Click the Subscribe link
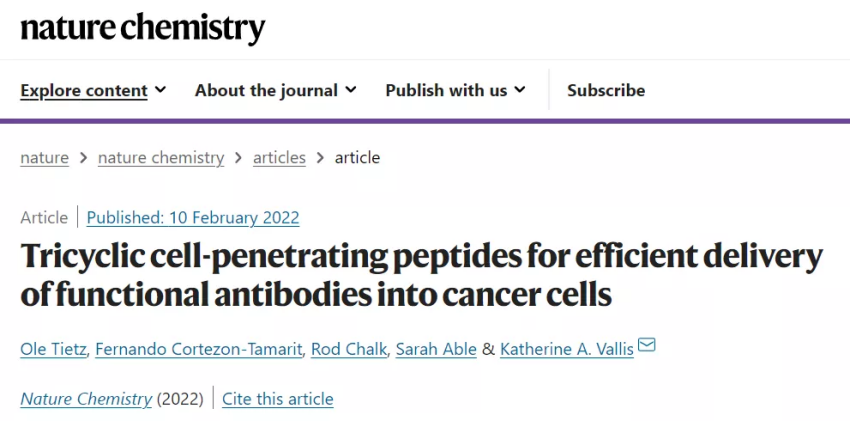This screenshot has width=851, height=421. [x=606, y=90]
